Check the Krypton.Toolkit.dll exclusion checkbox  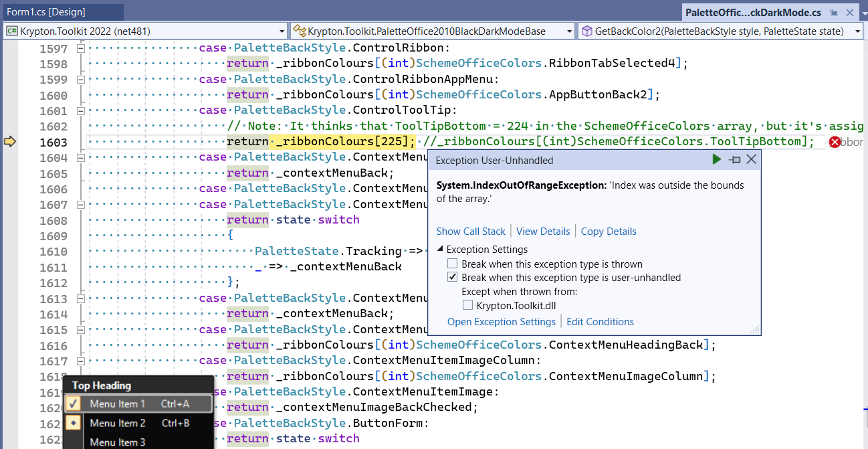[467, 304]
